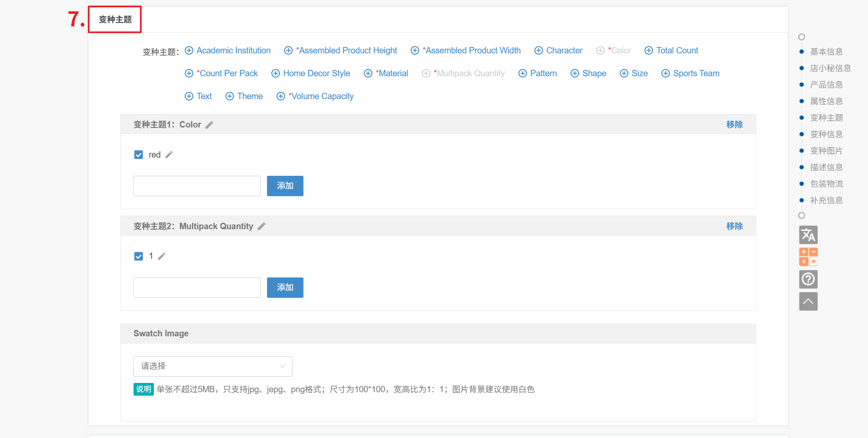Add the Sports Team variation theme
868x438 pixels.
click(690, 73)
